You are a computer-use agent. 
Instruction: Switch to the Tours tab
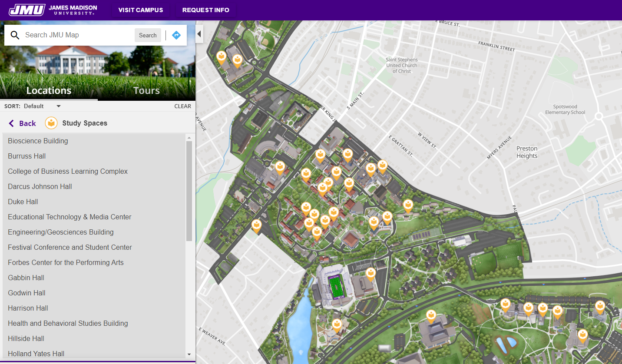pyautogui.click(x=146, y=90)
